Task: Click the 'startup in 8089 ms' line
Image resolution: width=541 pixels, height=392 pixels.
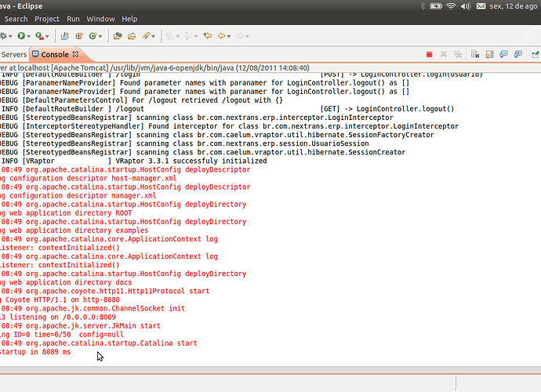Action: coord(35,352)
